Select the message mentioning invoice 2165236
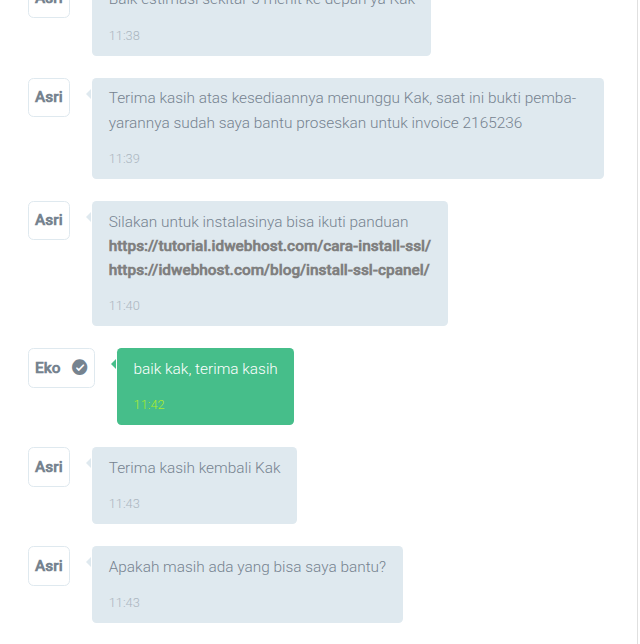Viewport: 640px width, 644px height. pyautogui.click(x=348, y=129)
